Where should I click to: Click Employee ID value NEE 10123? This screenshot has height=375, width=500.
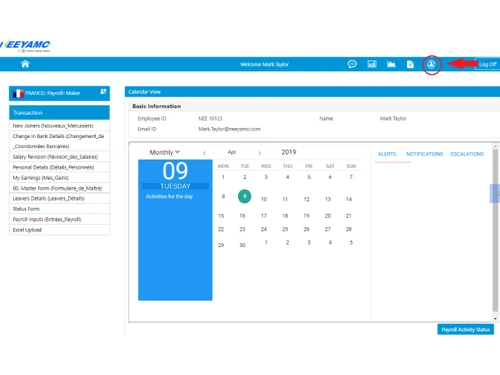210,118
